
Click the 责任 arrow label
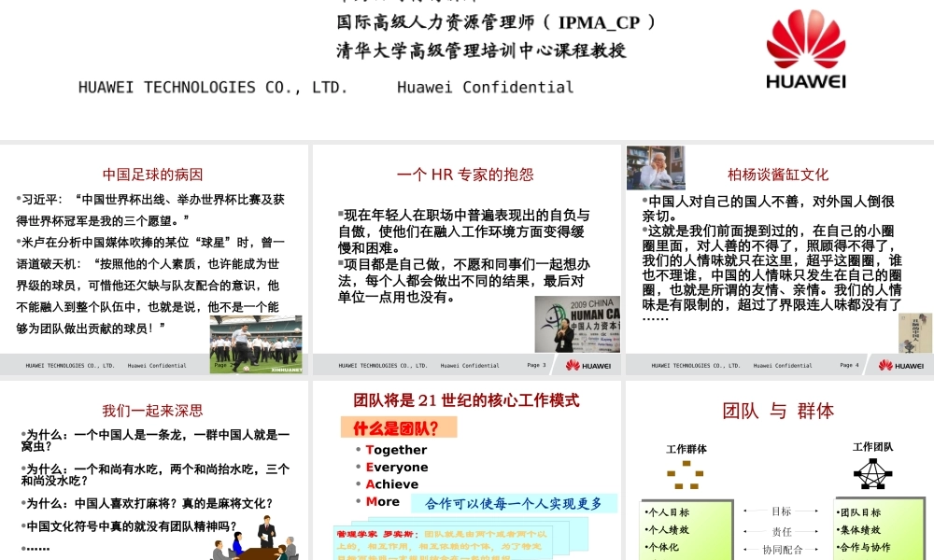click(x=782, y=531)
